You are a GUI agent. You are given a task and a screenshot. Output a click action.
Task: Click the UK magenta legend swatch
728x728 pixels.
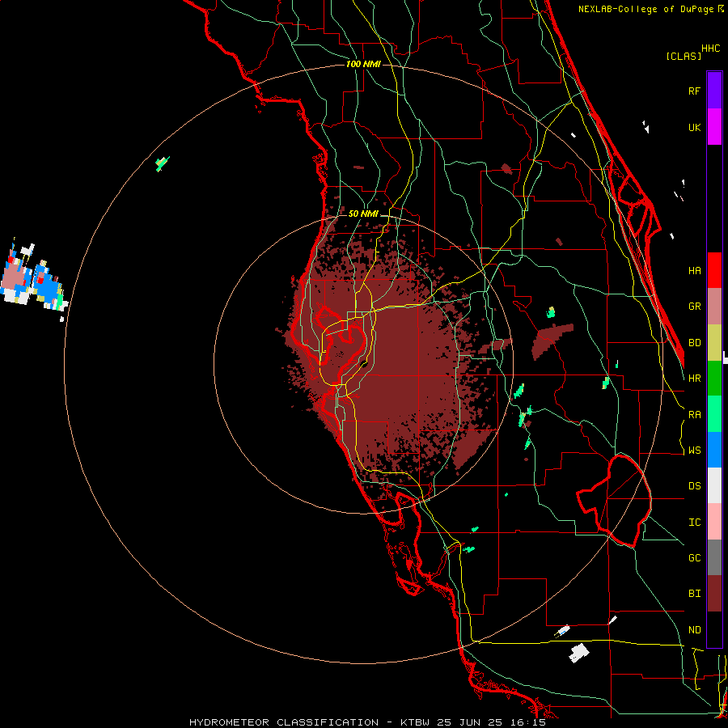coord(714,127)
